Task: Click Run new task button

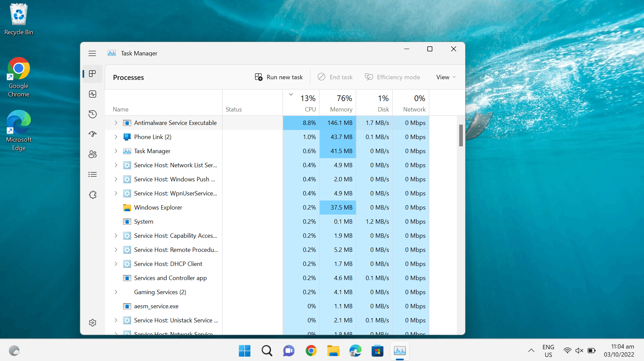Action: point(279,77)
